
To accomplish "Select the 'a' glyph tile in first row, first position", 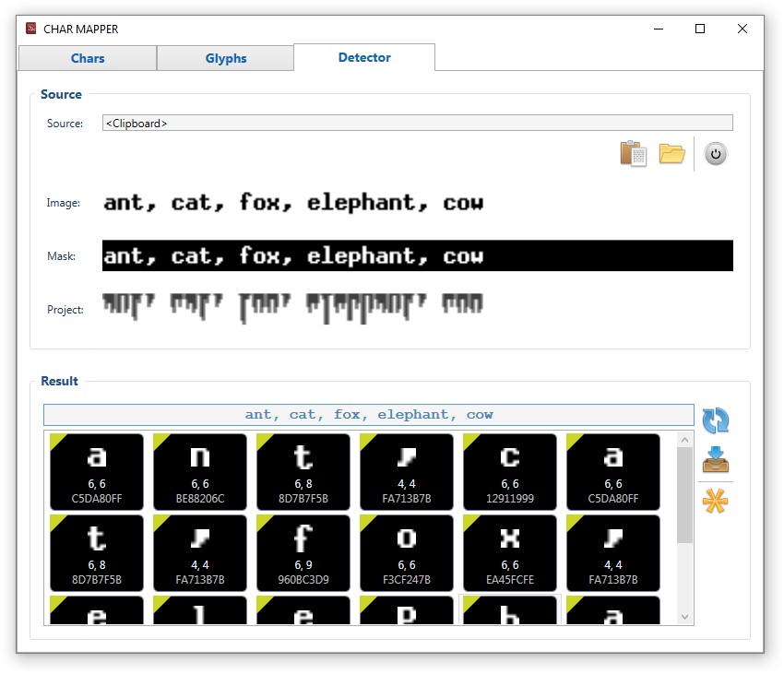I will pos(97,471).
